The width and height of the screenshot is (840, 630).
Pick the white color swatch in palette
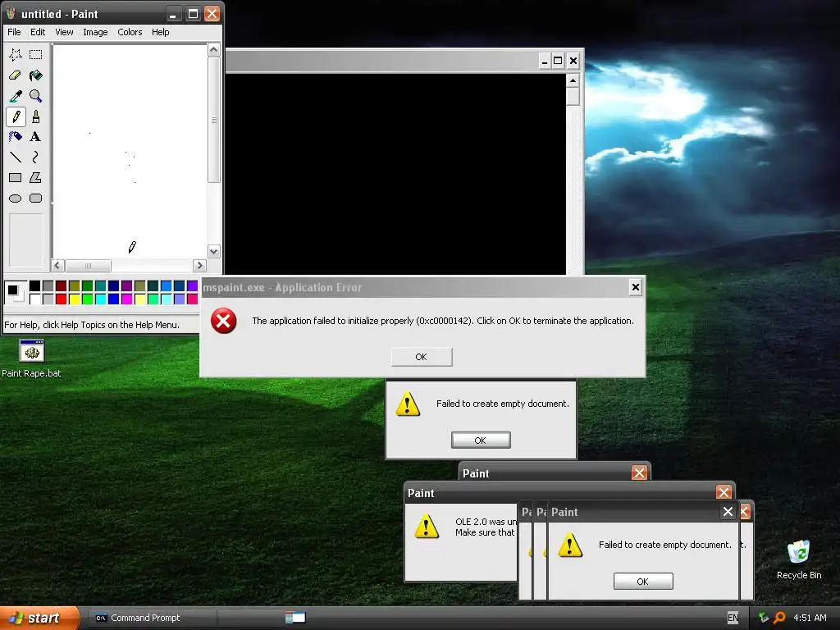pos(34,299)
